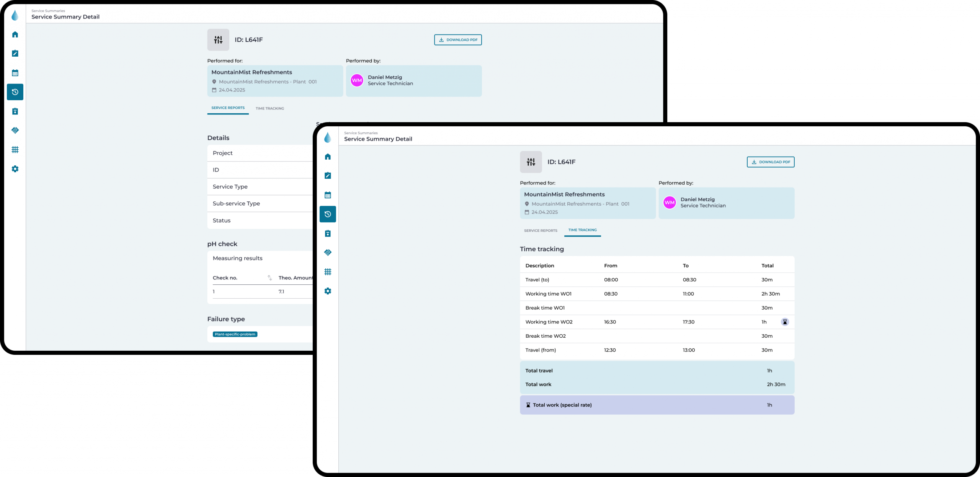Select the Travel (from) time tracking row
980x477 pixels.
657,350
